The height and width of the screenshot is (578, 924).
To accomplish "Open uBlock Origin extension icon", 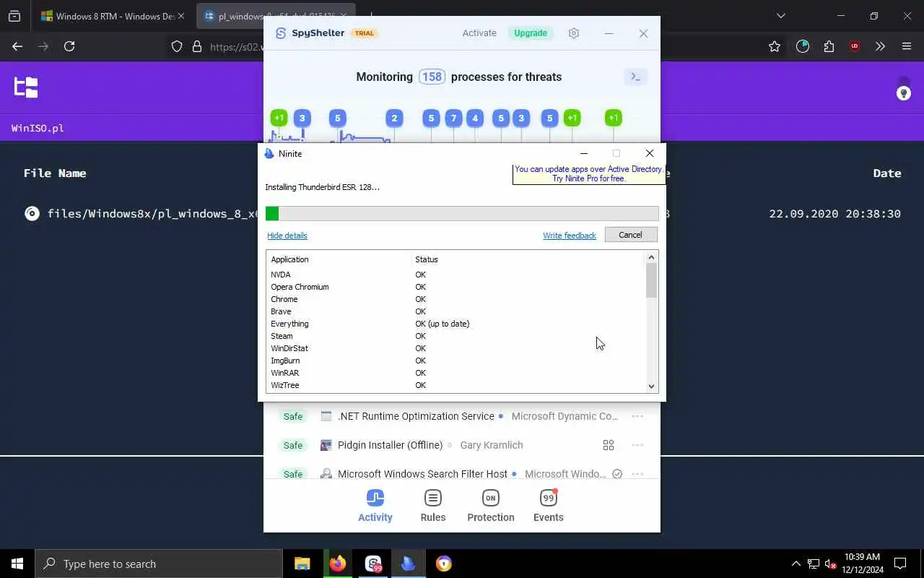I will tap(855, 46).
